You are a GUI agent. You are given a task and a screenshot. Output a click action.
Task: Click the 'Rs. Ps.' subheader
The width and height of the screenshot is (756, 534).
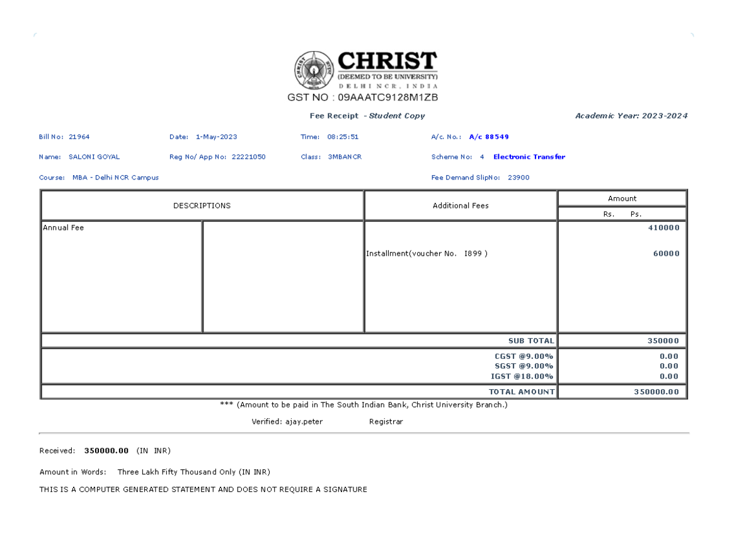[622, 214]
